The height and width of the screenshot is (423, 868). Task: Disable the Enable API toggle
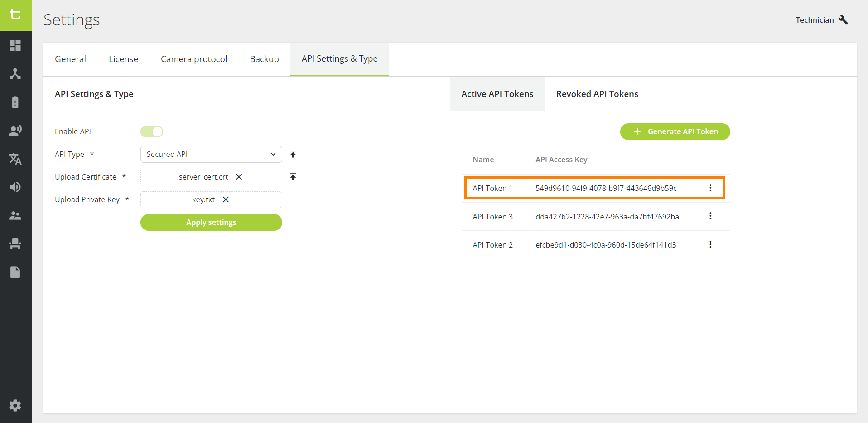152,131
